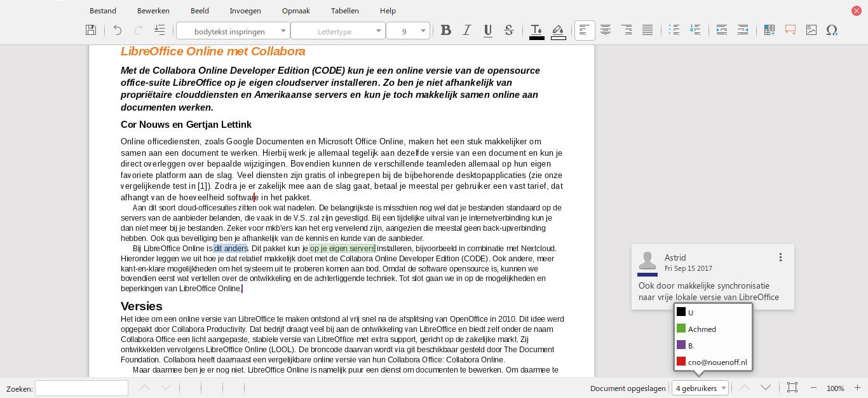This screenshot has height=398, width=868.
Task: Click inside the Zoeken search field
Action: [x=81, y=388]
